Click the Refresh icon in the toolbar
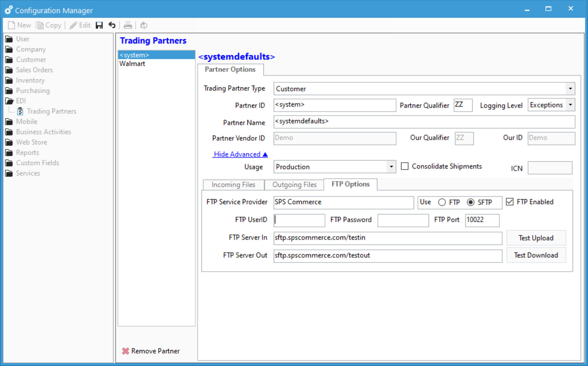 tap(143, 25)
